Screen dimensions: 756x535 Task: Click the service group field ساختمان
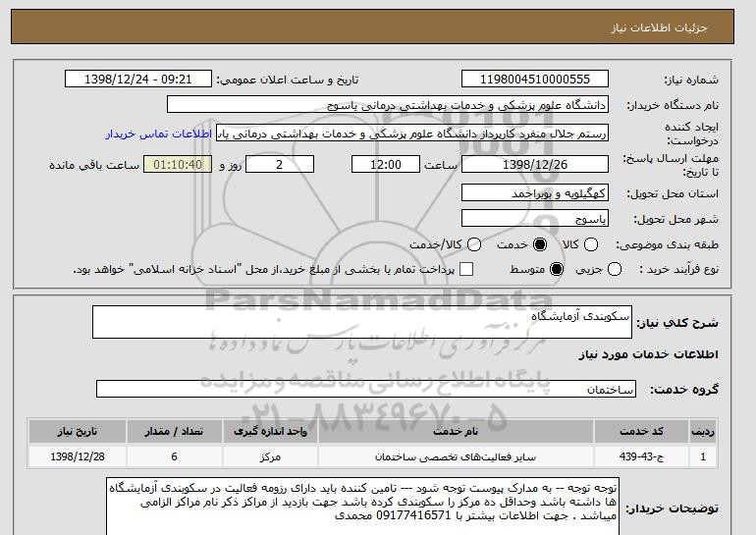(x=366, y=389)
